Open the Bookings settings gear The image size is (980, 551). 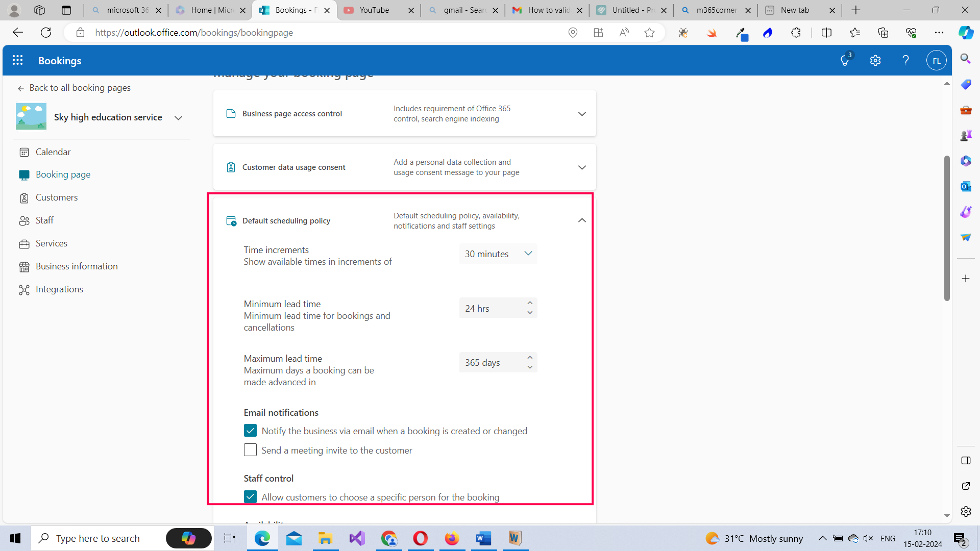[x=875, y=60]
